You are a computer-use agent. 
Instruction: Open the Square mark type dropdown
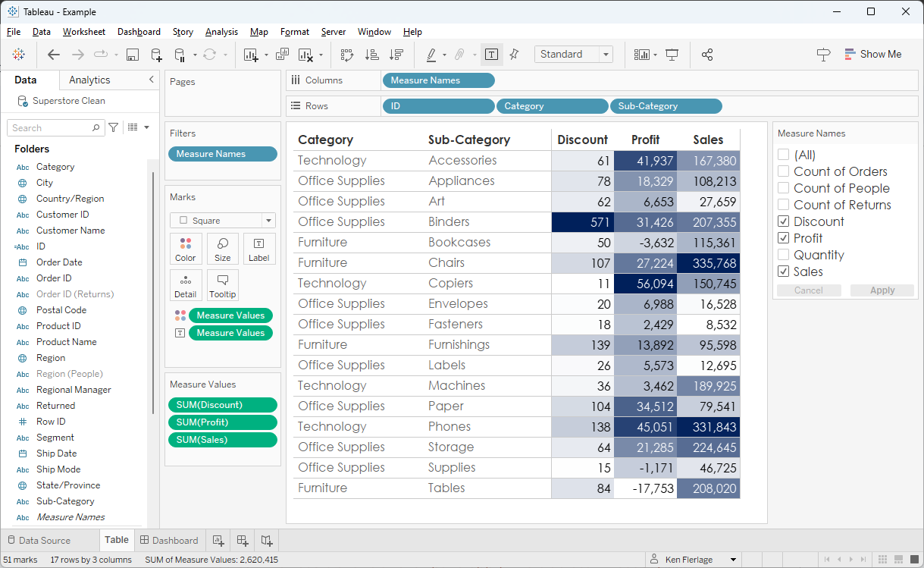click(223, 221)
